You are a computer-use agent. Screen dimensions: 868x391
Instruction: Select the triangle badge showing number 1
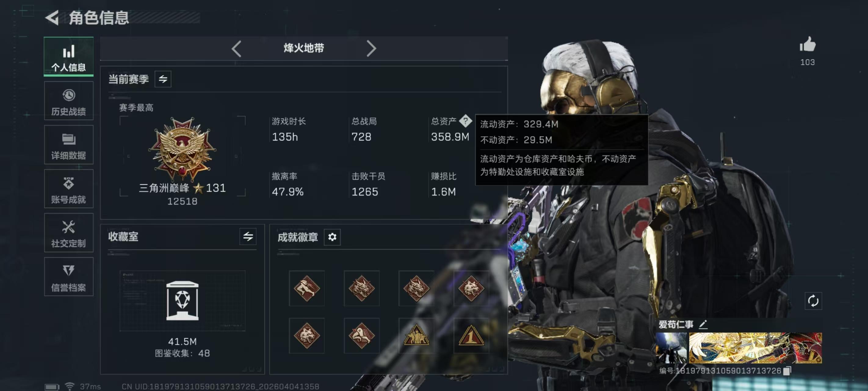[x=471, y=336]
